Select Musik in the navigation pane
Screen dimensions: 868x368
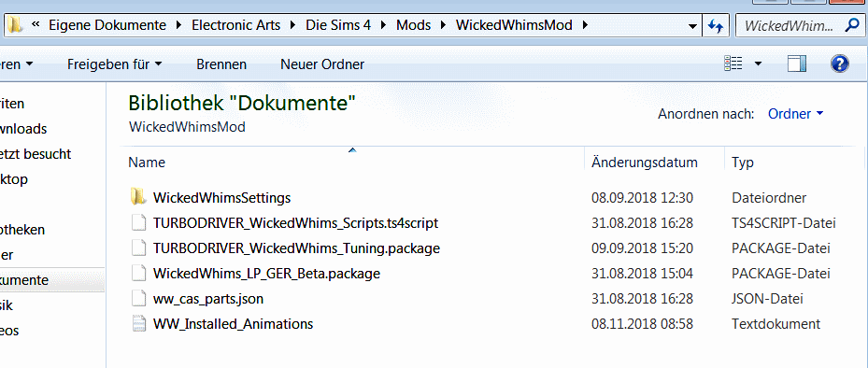[x=7, y=305]
